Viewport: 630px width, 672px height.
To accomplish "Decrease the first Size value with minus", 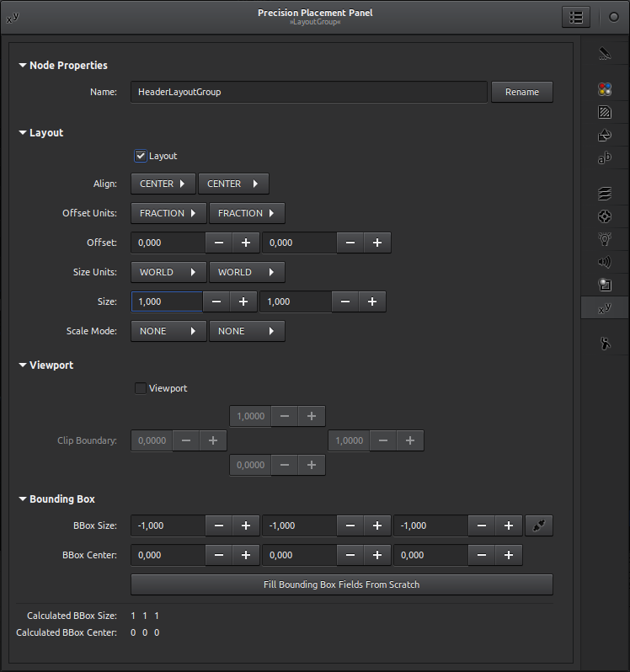I will tap(216, 301).
